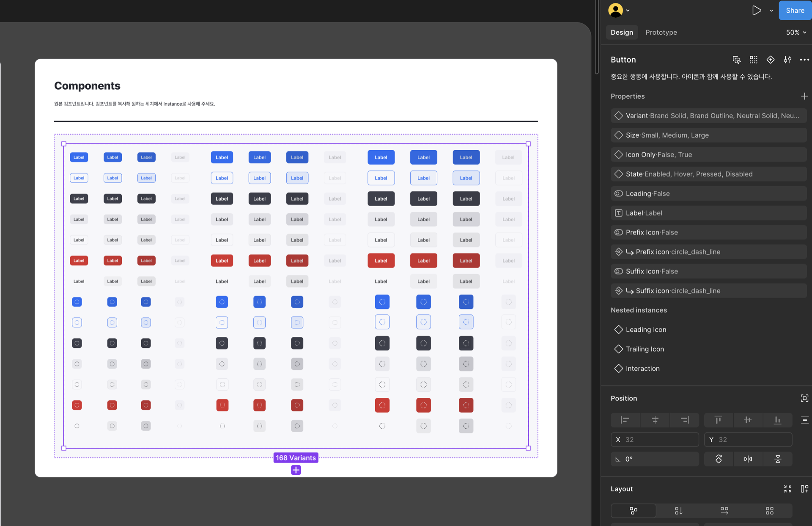Screen dimensions: 812x526
Task: Add a property with the plus icon
Action: tap(804, 96)
